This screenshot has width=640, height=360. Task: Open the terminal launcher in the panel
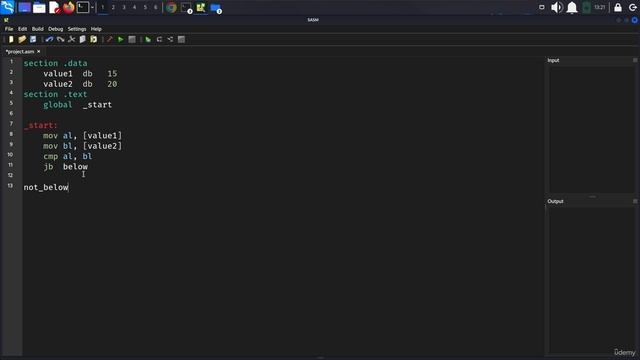(82, 7)
